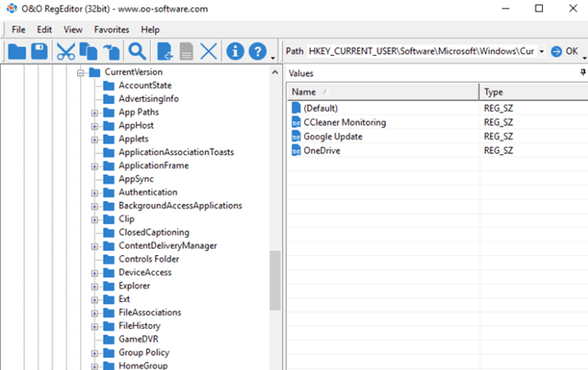Click the scissors cut icon
The width and height of the screenshot is (588, 370).
[x=65, y=51]
